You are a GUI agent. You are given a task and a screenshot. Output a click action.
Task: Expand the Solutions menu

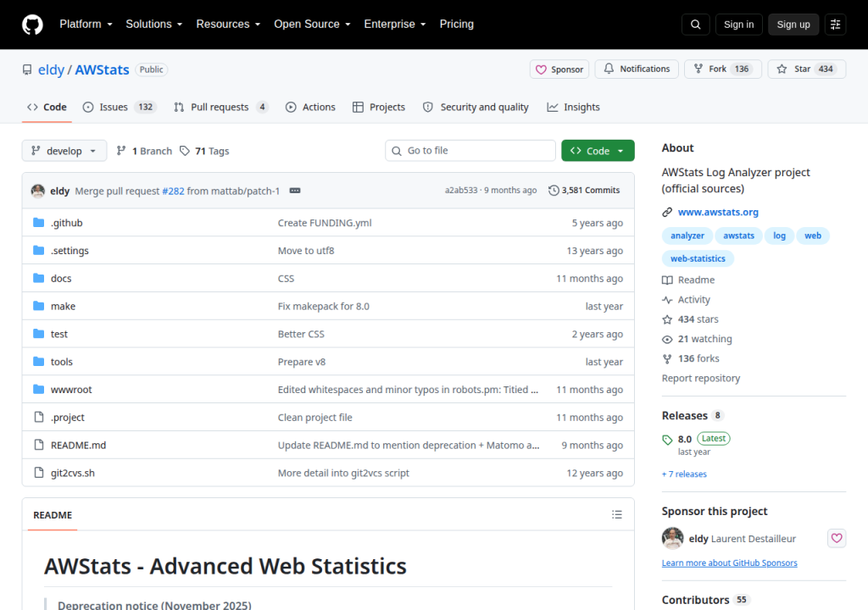(x=154, y=25)
